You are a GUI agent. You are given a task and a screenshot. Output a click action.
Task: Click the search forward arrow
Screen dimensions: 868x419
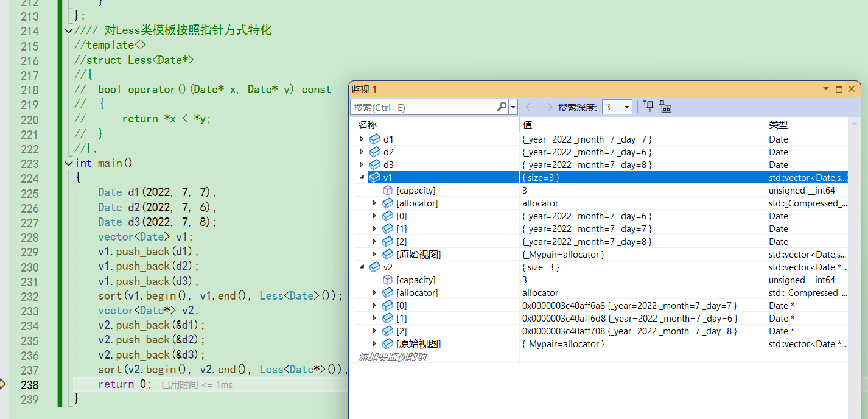(547, 107)
